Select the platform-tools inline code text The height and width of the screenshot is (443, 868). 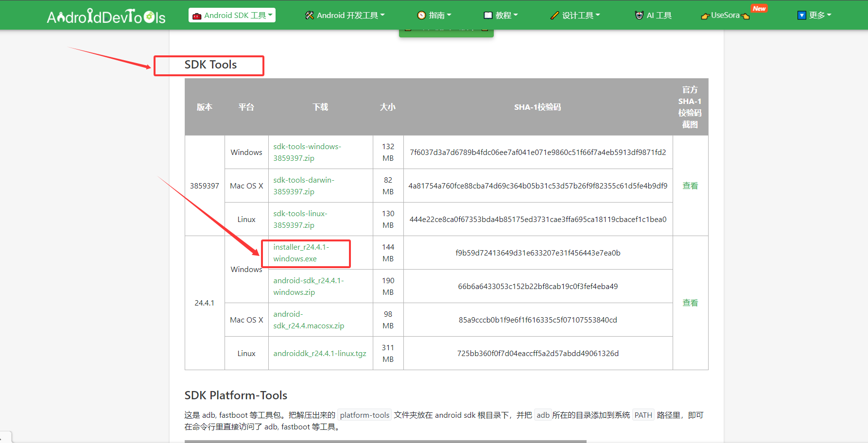point(365,415)
